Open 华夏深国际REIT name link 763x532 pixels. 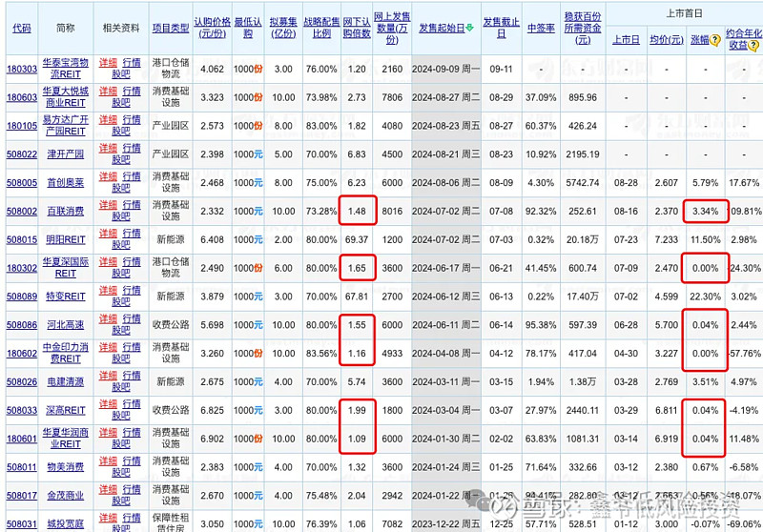click(x=66, y=268)
